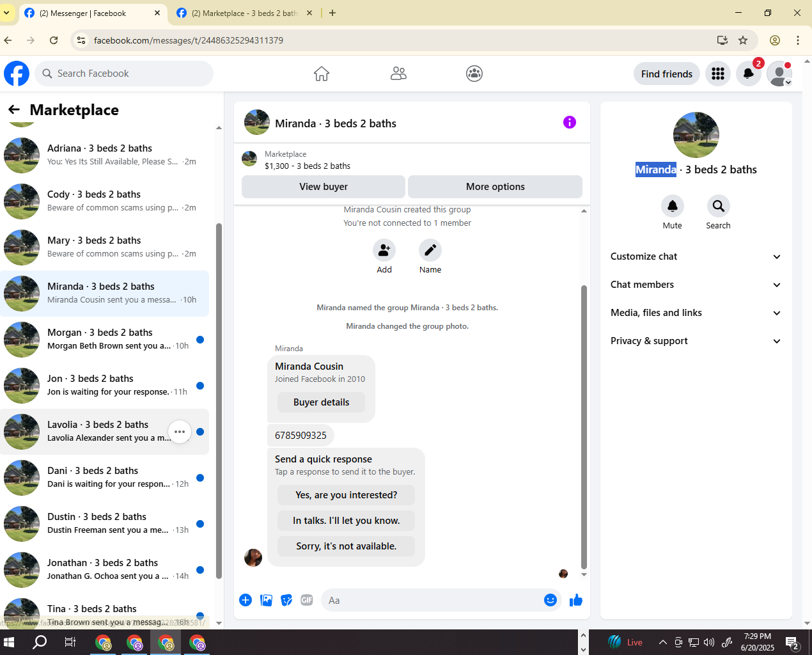
Task: Click the browser address bar URL
Action: pyautogui.click(x=189, y=40)
